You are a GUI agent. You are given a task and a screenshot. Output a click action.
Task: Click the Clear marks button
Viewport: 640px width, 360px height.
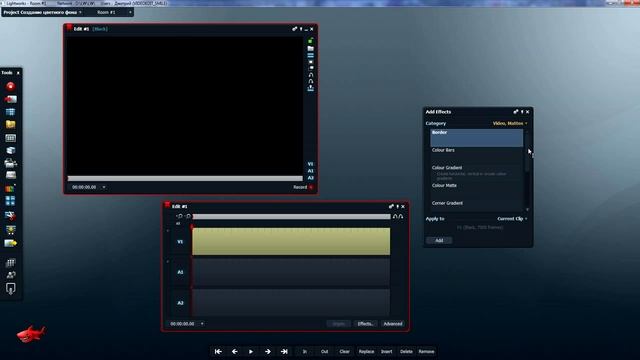344,351
